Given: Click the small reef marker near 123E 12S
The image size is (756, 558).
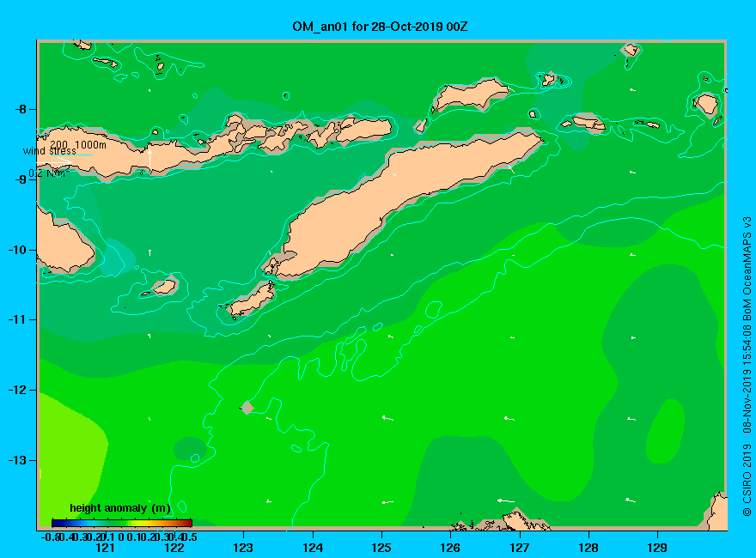Looking at the screenshot, I should point(247,408).
